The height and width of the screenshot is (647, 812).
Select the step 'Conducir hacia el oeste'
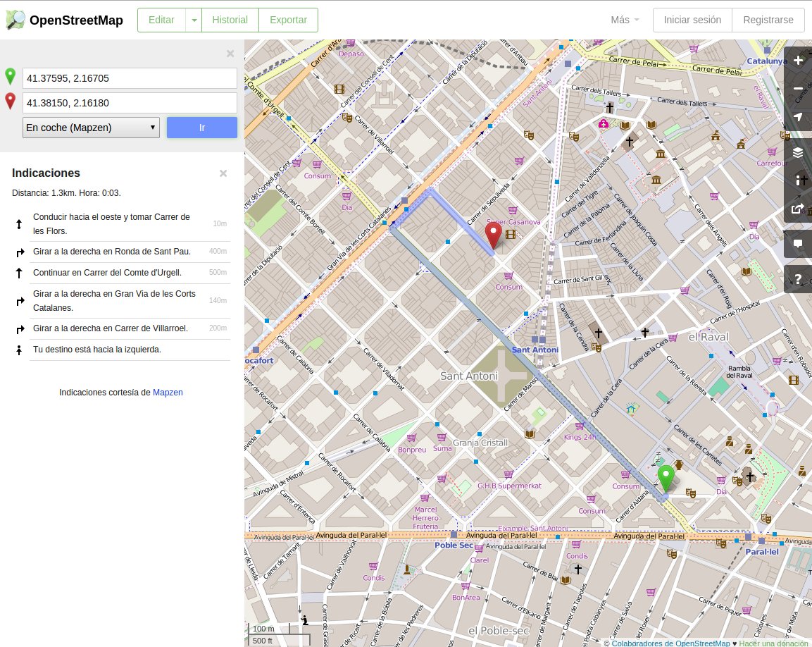(120, 224)
